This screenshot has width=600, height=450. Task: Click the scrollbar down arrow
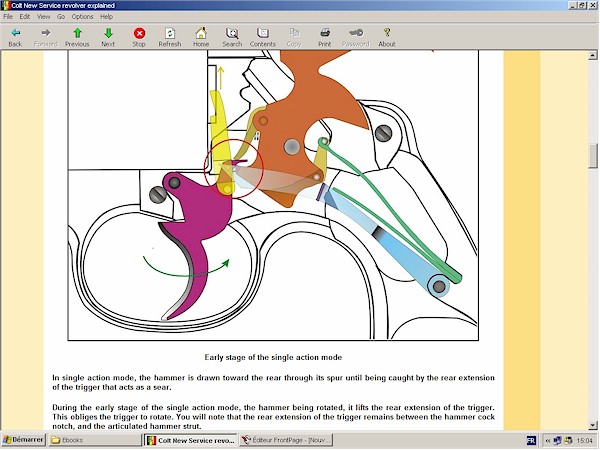coord(592,425)
